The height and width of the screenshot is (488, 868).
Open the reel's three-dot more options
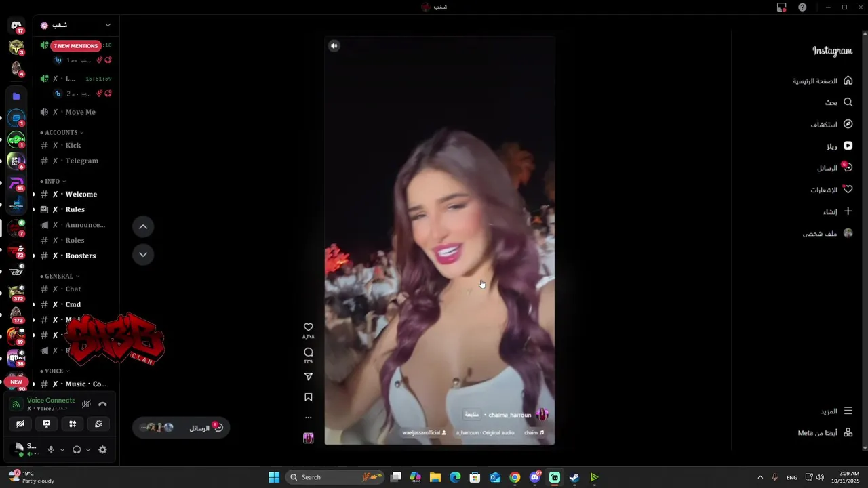309,418
